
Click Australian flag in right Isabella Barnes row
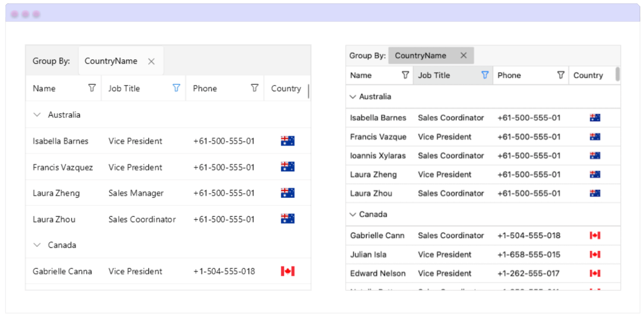[x=595, y=118]
